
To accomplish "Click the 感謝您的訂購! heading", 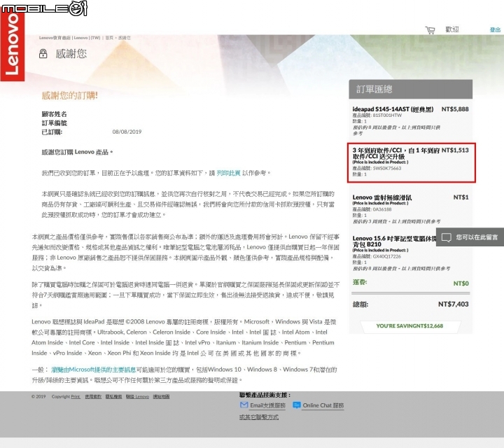I will click(x=70, y=95).
